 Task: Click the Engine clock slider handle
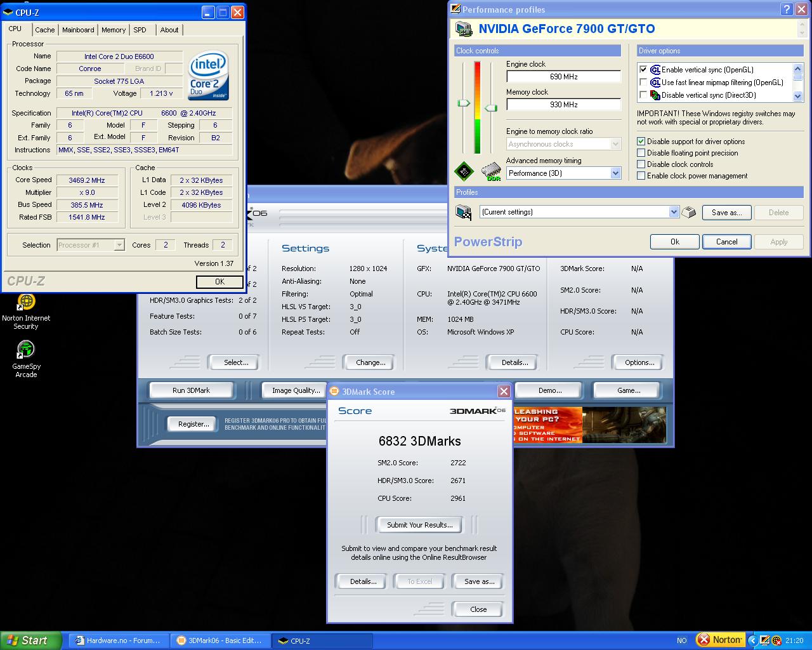click(x=464, y=103)
